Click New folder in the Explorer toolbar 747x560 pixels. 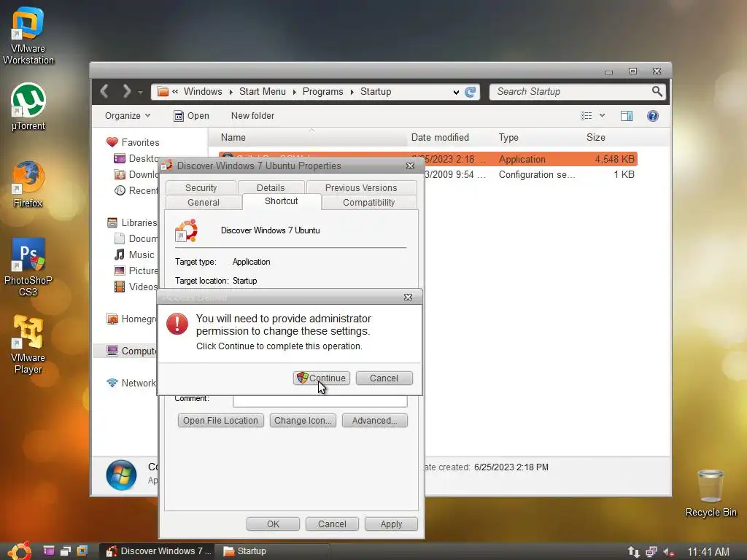pyautogui.click(x=252, y=116)
